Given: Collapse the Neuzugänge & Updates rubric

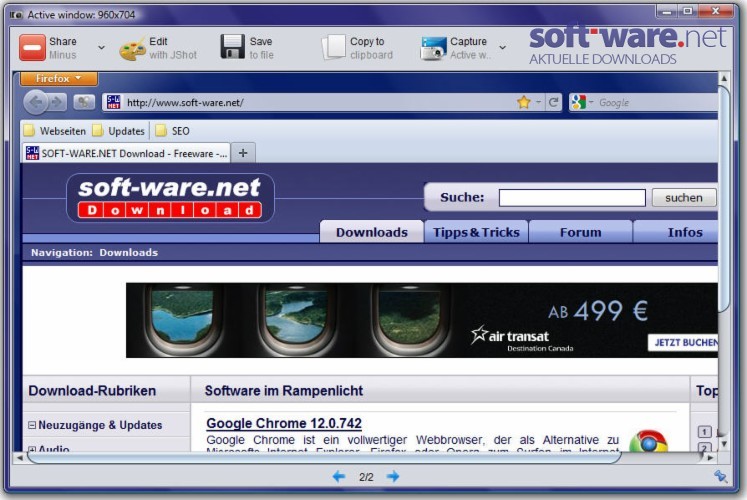Looking at the screenshot, I should pos(32,425).
